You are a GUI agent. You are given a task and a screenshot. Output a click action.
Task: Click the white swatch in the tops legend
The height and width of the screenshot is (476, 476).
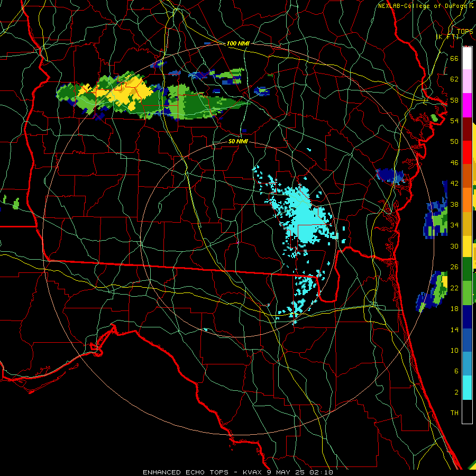(467, 58)
